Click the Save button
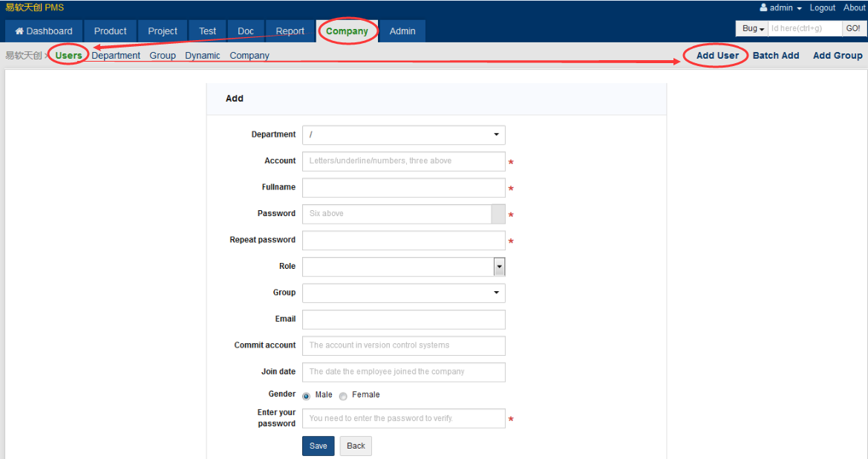This screenshot has height=459, width=868. [319, 446]
